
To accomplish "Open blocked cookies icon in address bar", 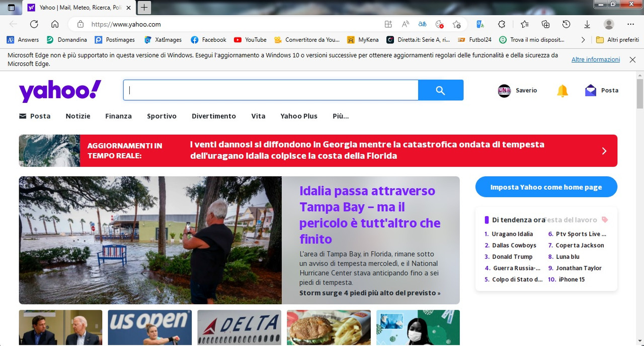I will [x=439, y=24].
